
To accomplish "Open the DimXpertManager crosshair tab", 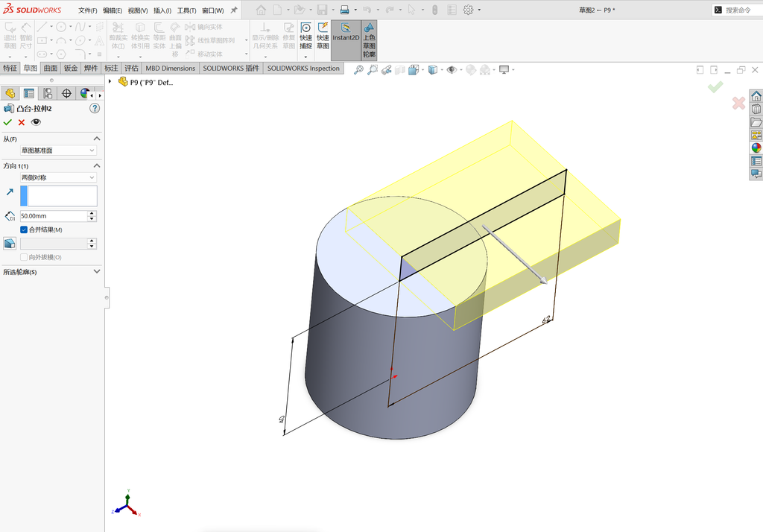I will (x=66, y=93).
